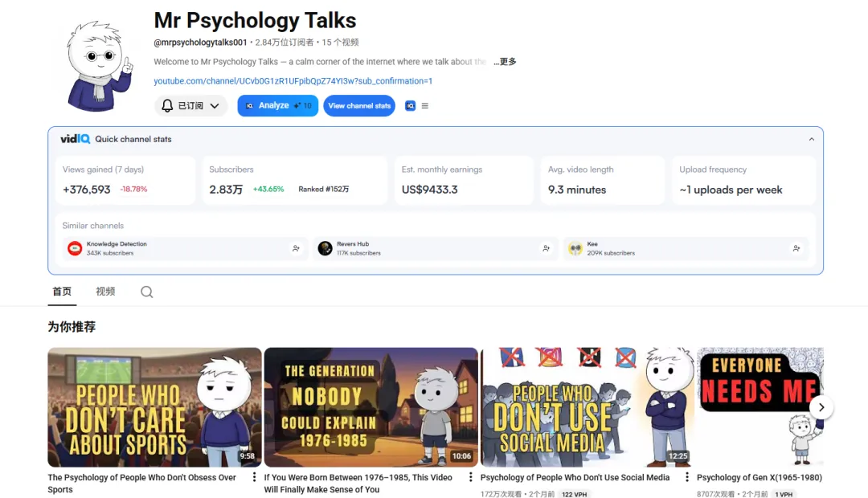The image size is (868, 498).
Task: Open Revers Hub channel avatar
Action: point(325,248)
